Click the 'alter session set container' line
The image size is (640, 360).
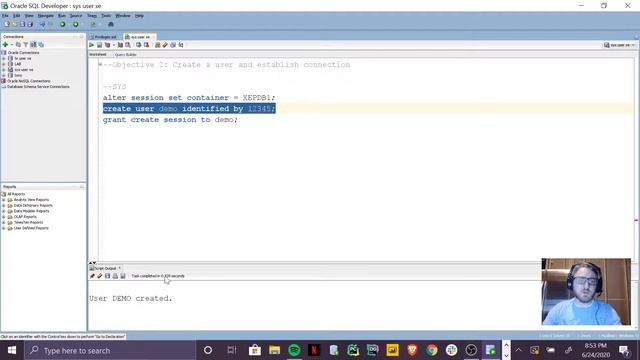pos(189,98)
